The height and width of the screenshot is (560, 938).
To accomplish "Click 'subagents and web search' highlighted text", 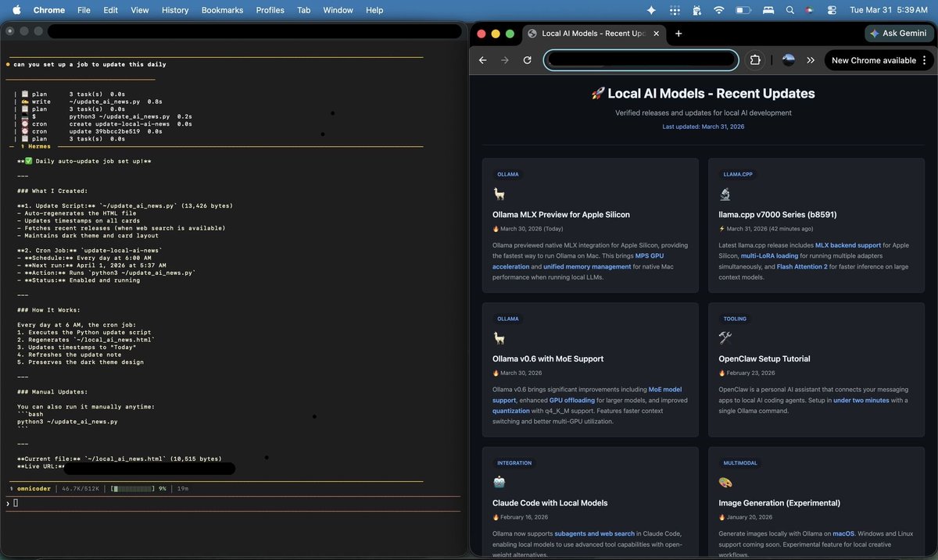I will tap(595, 534).
